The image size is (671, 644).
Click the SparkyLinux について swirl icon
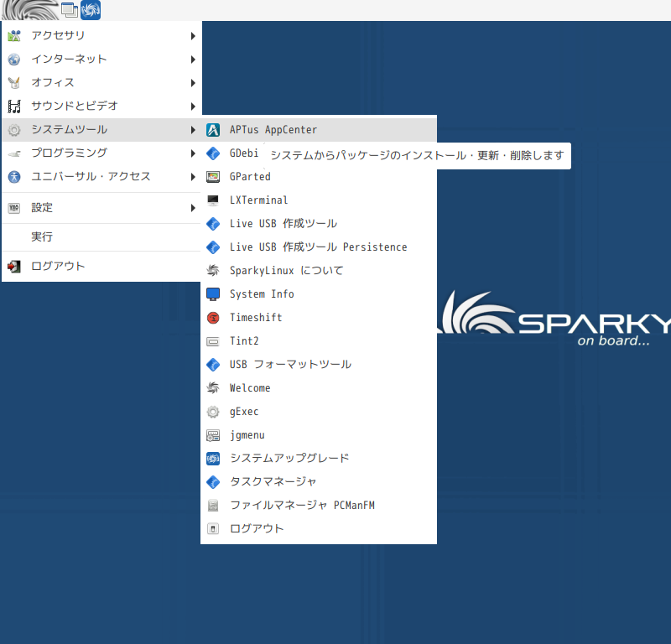[213, 271]
